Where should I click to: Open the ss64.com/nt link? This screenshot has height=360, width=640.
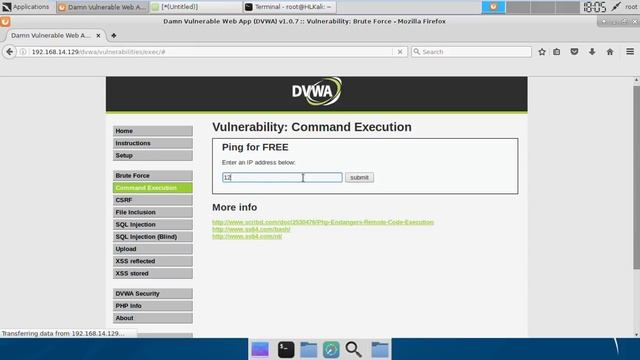(x=247, y=236)
